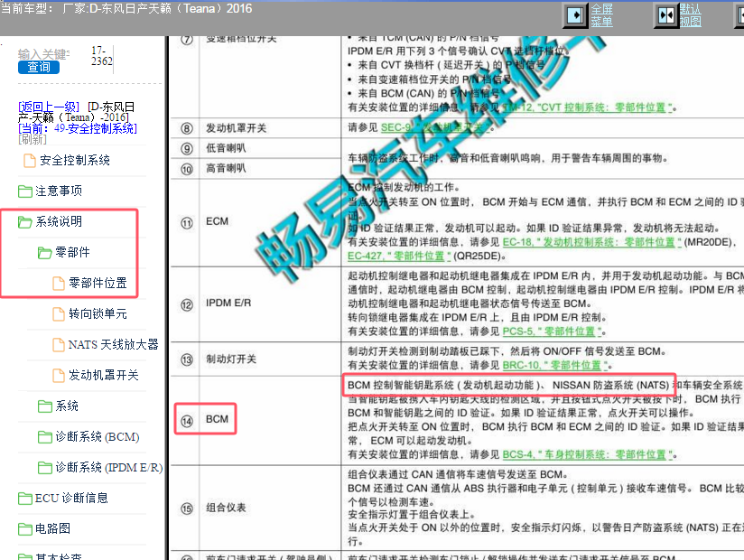Screen dimensions: 744x560
Task: Open 转向锁单元 page
Action: pyautogui.click(x=98, y=313)
